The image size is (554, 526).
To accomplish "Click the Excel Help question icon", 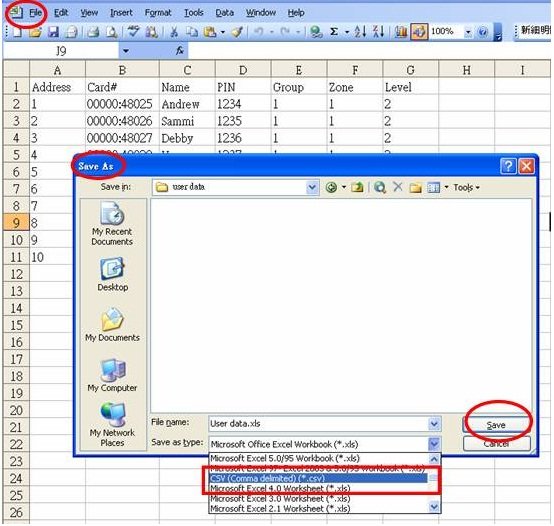I will (x=482, y=32).
